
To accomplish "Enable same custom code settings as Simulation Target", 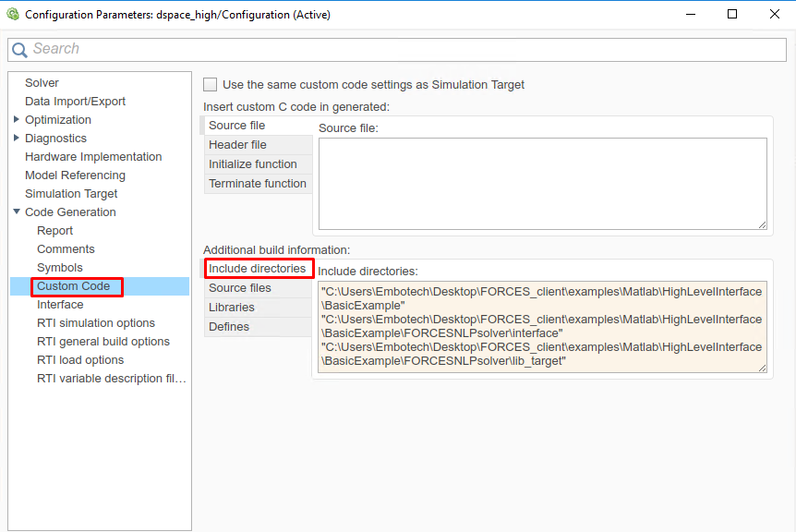I will tap(211, 84).
